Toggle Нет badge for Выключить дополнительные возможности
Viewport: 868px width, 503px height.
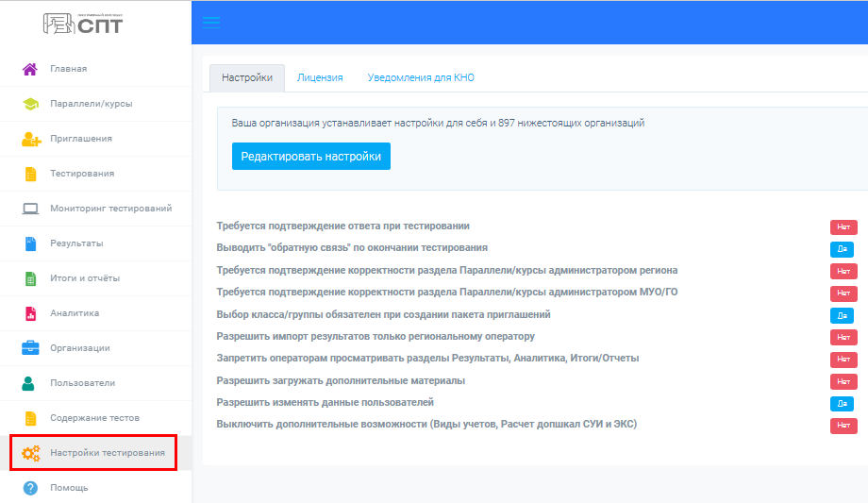(x=843, y=426)
